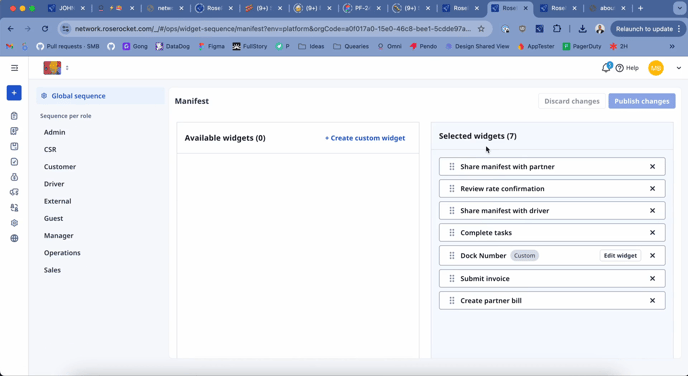Remove the Submit invoice widget
This screenshot has width=688, height=376.
pos(652,279)
